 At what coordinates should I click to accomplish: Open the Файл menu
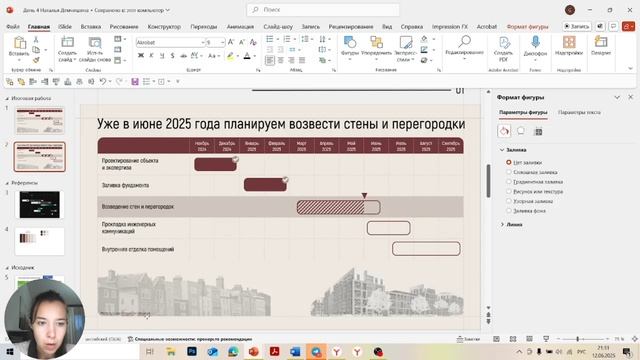13,27
